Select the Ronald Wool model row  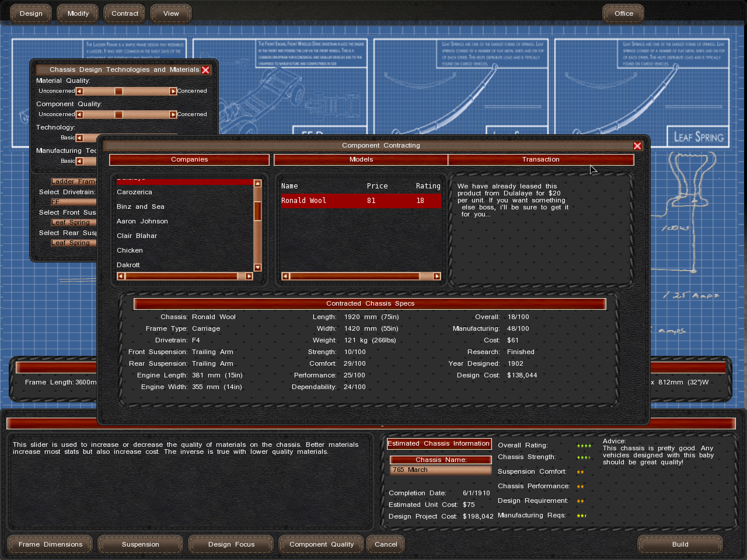click(360, 201)
